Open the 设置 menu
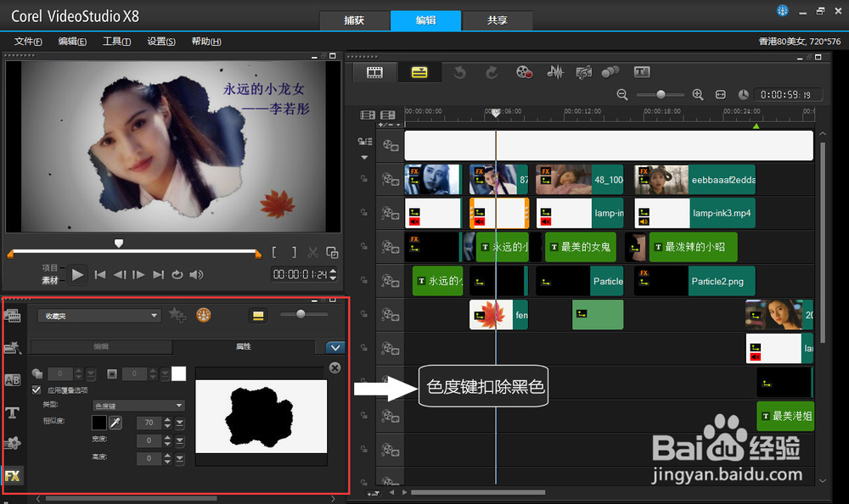 [x=160, y=42]
